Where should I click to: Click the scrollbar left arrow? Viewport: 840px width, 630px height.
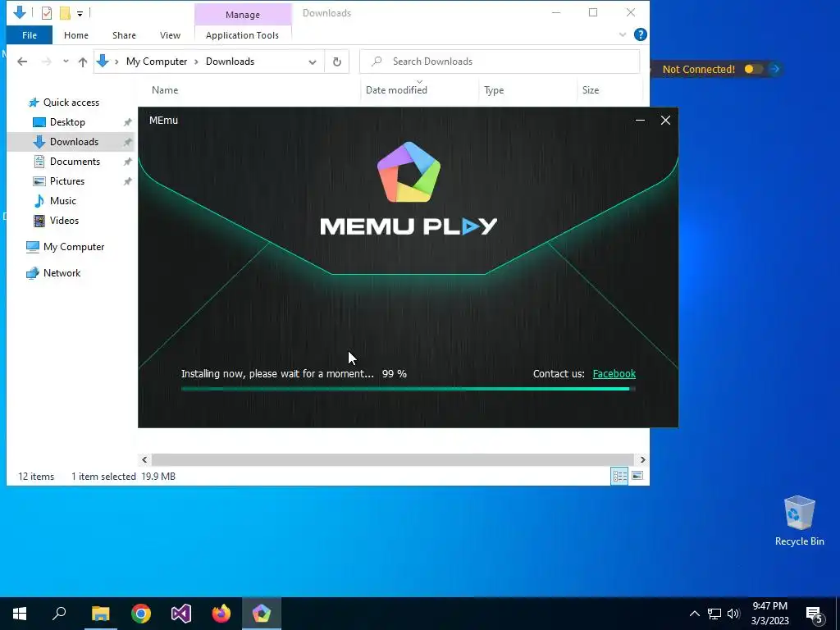[144, 459]
